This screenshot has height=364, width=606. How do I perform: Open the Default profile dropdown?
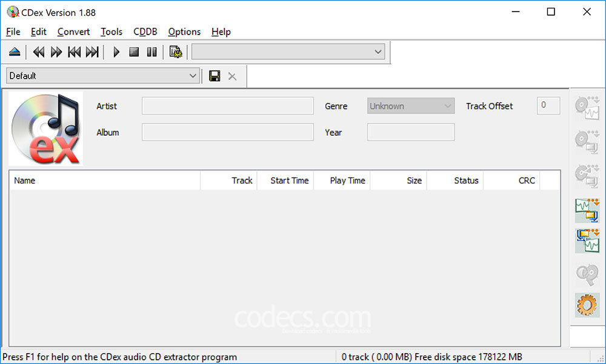click(x=103, y=76)
